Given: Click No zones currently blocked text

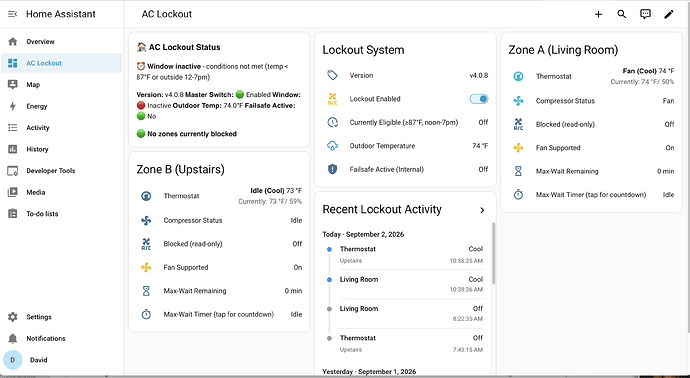Looking at the screenshot, I should pos(191,134).
